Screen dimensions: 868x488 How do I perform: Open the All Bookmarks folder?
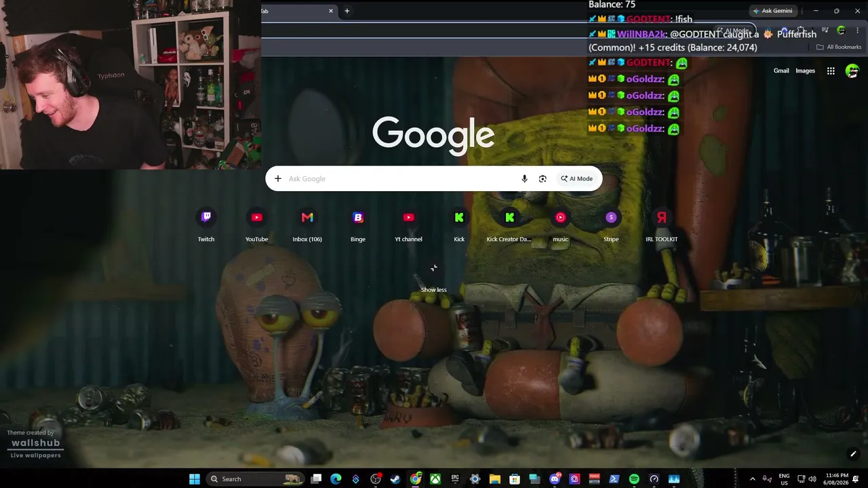click(x=839, y=47)
